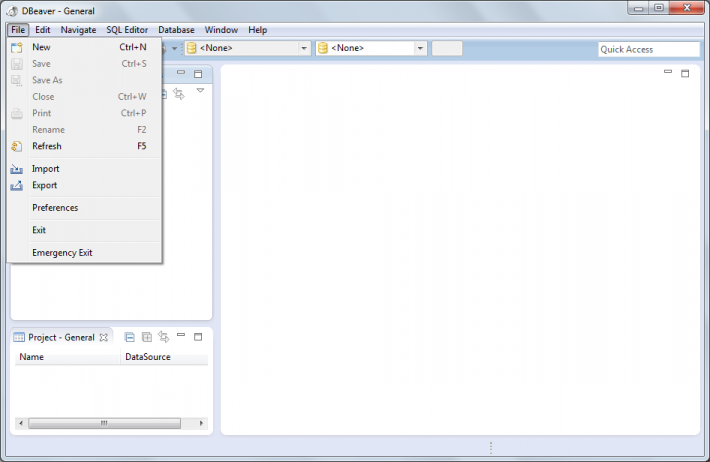Viewport: 710px width, 462px height.
Task: Click Collapse All in Project panel
Action: (130, 337)
